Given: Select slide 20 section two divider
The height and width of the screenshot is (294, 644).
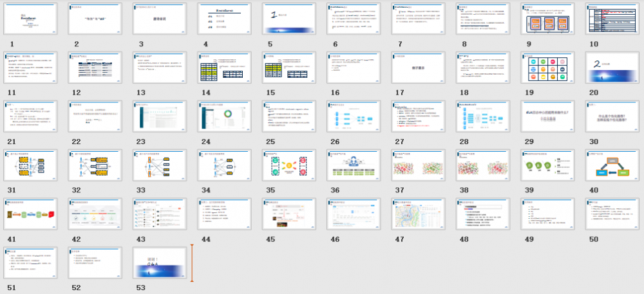Looking at the screenshot, I should coord(612,68).
